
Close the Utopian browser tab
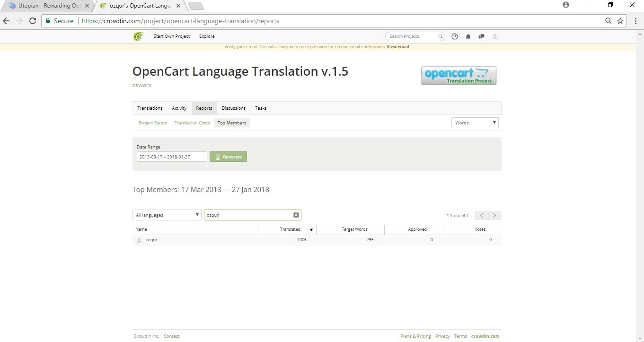(87, 6)
